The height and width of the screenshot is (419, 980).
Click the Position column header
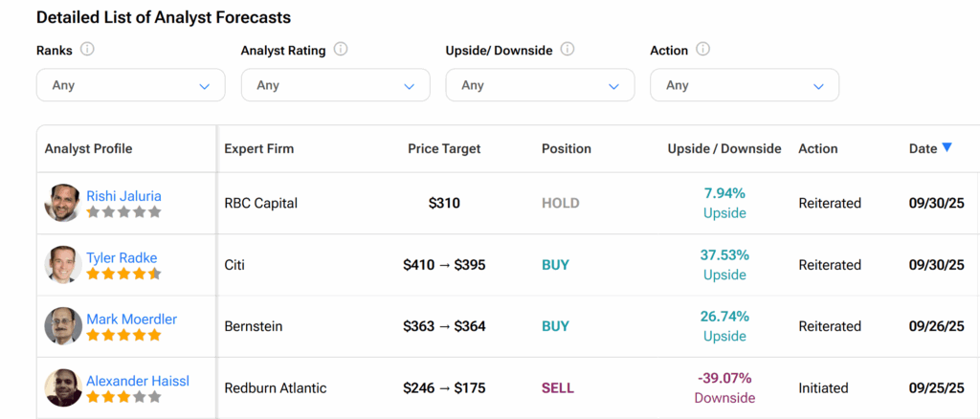click(x=567, y=149)
